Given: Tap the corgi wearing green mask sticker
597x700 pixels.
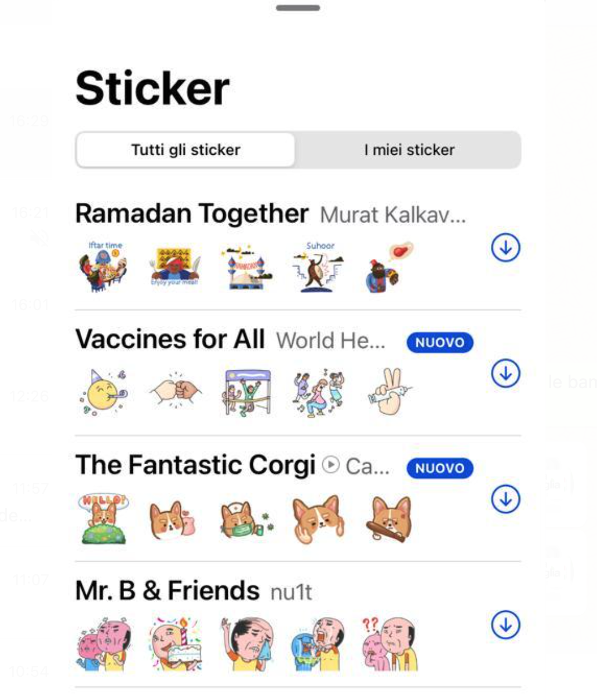Looking at the screenshot, I should point(247,519).
